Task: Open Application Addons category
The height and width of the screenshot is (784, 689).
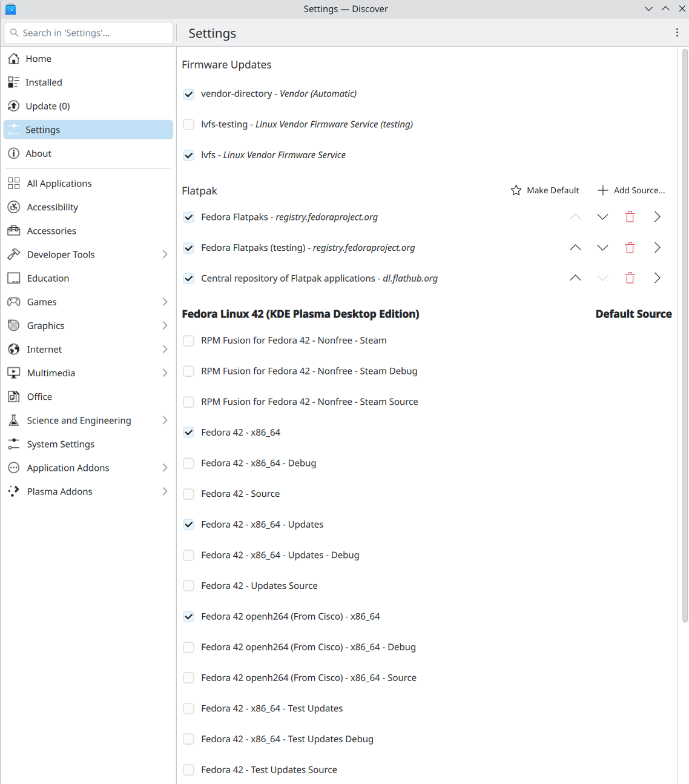Action: (88, 467)
